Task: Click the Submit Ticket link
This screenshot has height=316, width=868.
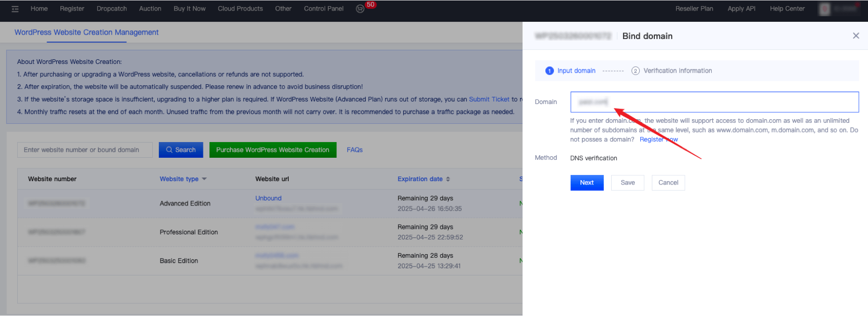Action: pyautogui.click(x=489, y=99)
